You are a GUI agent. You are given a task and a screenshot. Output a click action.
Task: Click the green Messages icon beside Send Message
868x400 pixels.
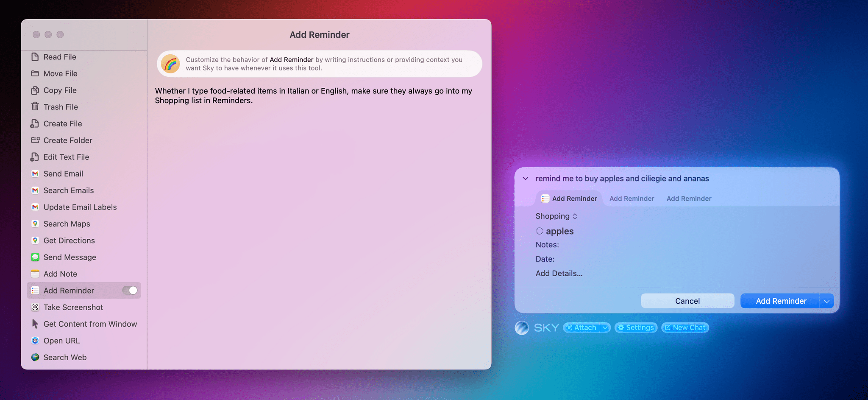click(x=35, y=257)
